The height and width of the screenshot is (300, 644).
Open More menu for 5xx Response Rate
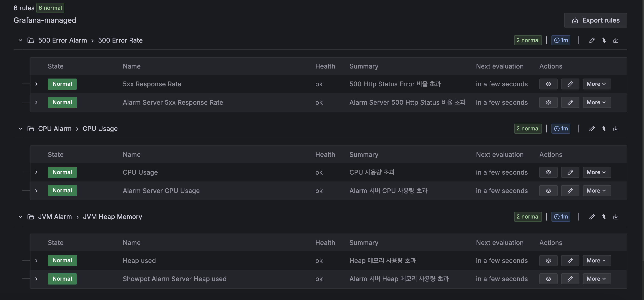[x=597, y=84]
